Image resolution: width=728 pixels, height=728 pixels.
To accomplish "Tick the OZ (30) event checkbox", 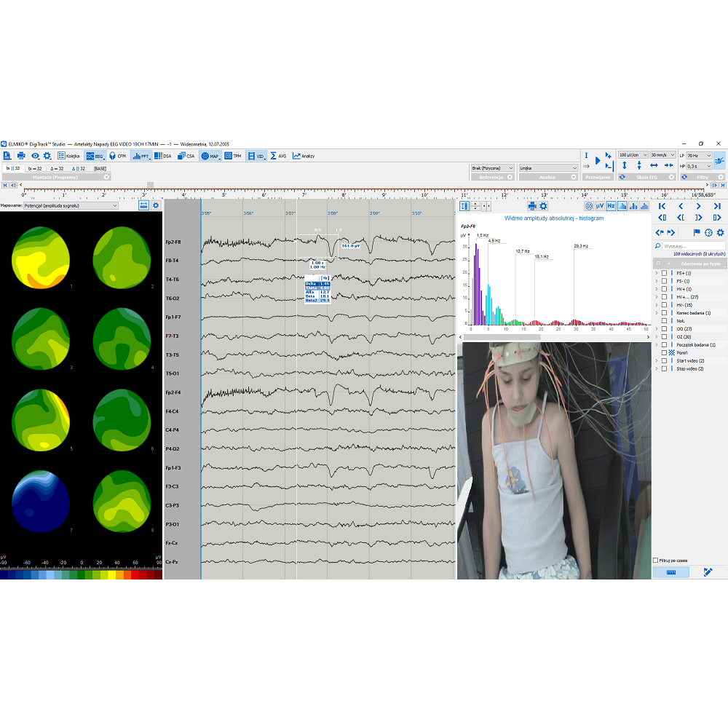I will click(x=664, y=336).
